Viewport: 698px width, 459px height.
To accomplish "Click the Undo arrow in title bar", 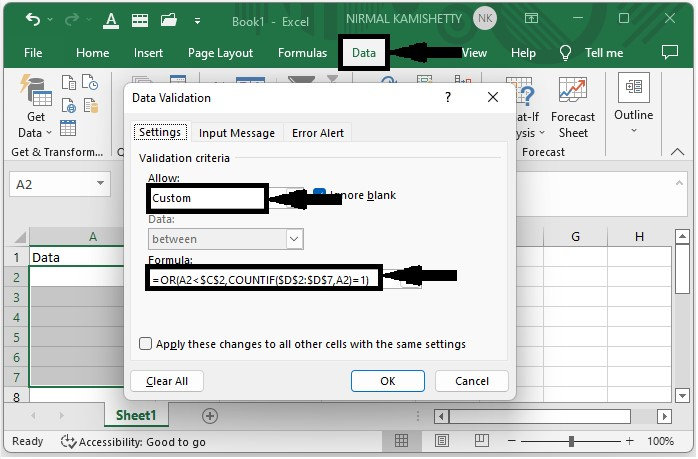I will [x=32, y=19].
